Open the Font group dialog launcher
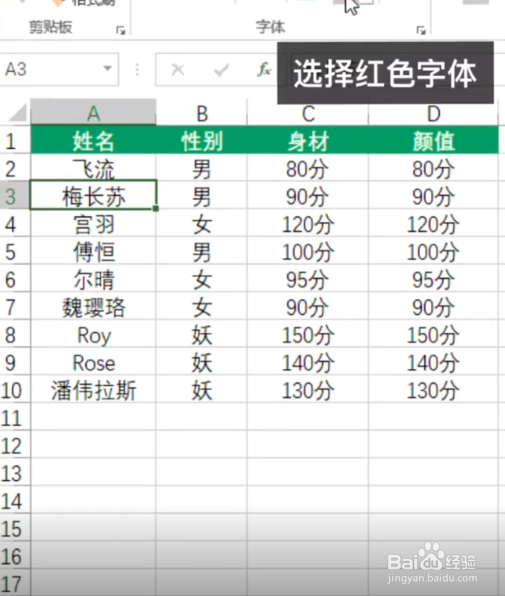This screenshot has height=596, width=505. coord(421,30)
